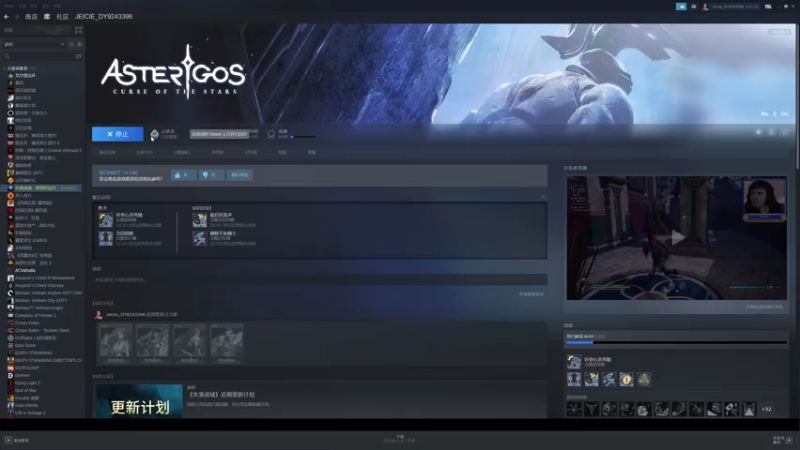Open the fourth trading card thumbnail

tap(226, 343)
